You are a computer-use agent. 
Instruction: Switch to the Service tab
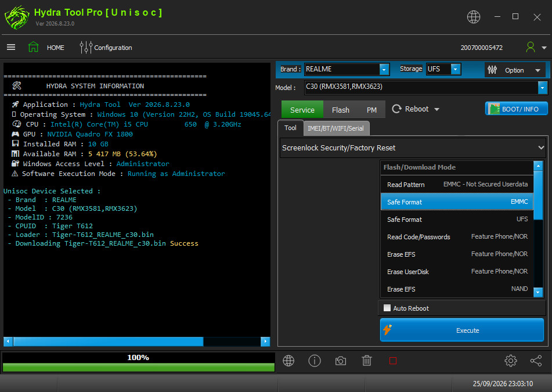[x=302, y=110]
